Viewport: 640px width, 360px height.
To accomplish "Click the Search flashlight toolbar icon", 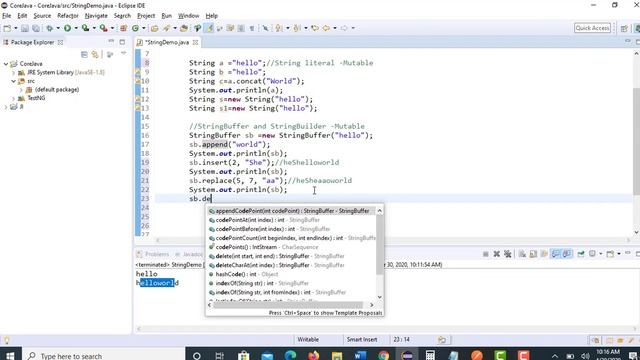I will tap(184, 28).
